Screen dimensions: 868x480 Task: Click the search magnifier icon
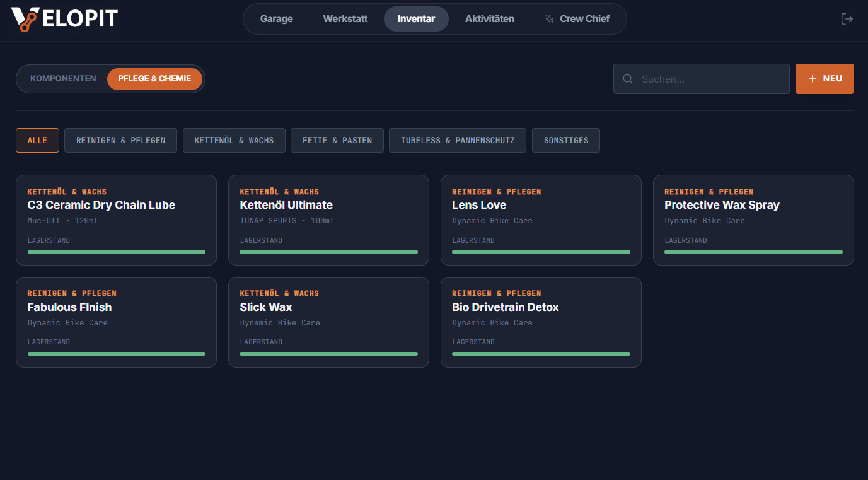(x=628, y=79)
